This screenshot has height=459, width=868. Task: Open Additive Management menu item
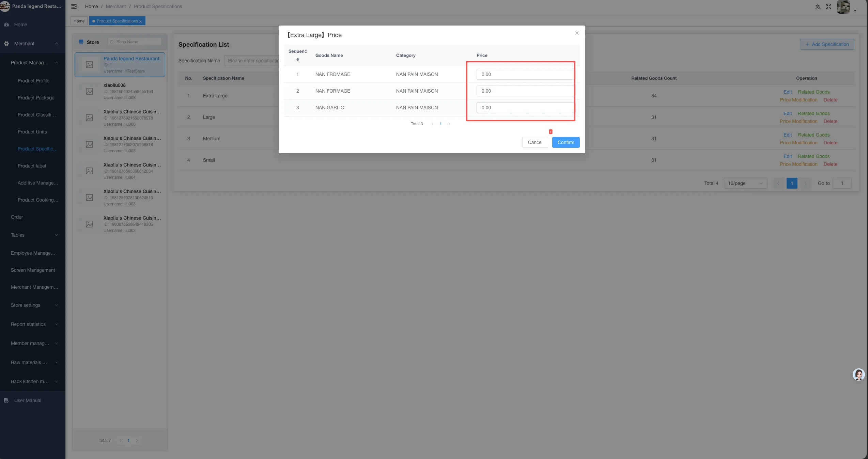pyautogui.click(x=38, y=183)
